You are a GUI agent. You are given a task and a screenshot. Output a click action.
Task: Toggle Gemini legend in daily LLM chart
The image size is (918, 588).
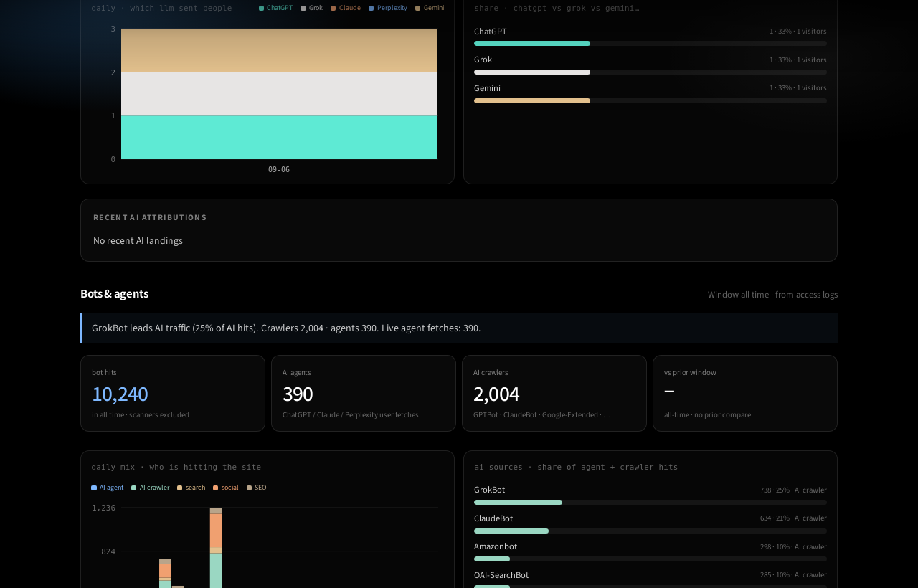[430, 8]
